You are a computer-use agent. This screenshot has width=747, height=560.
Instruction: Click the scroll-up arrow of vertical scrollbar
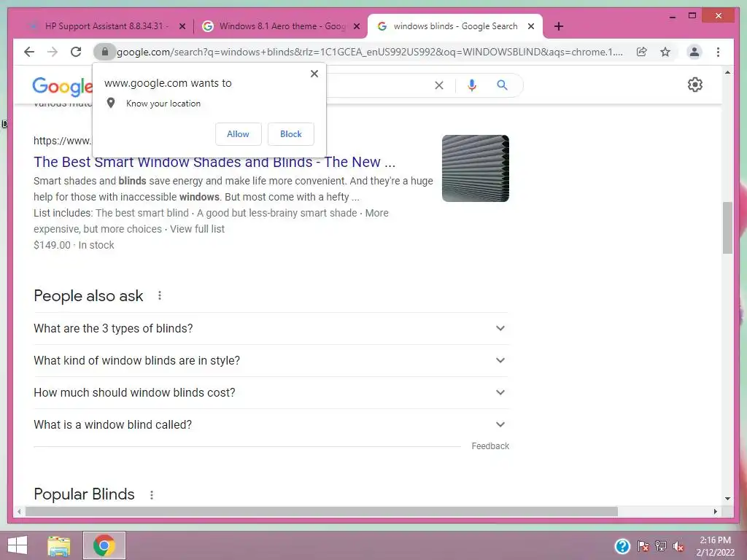click(x=727, y=72)
